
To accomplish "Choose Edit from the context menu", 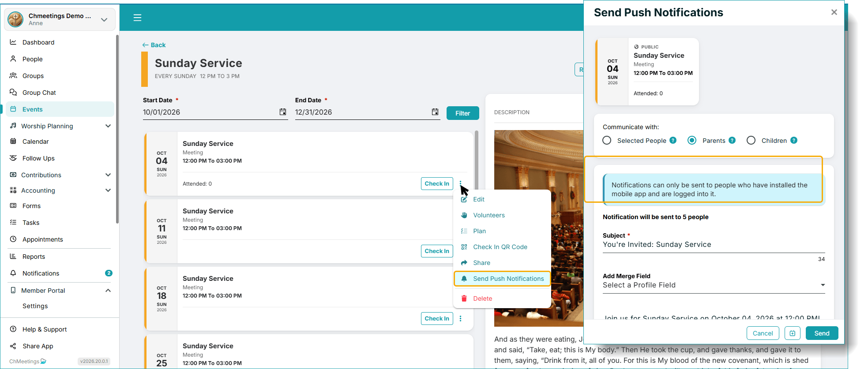I will [478, 199].
